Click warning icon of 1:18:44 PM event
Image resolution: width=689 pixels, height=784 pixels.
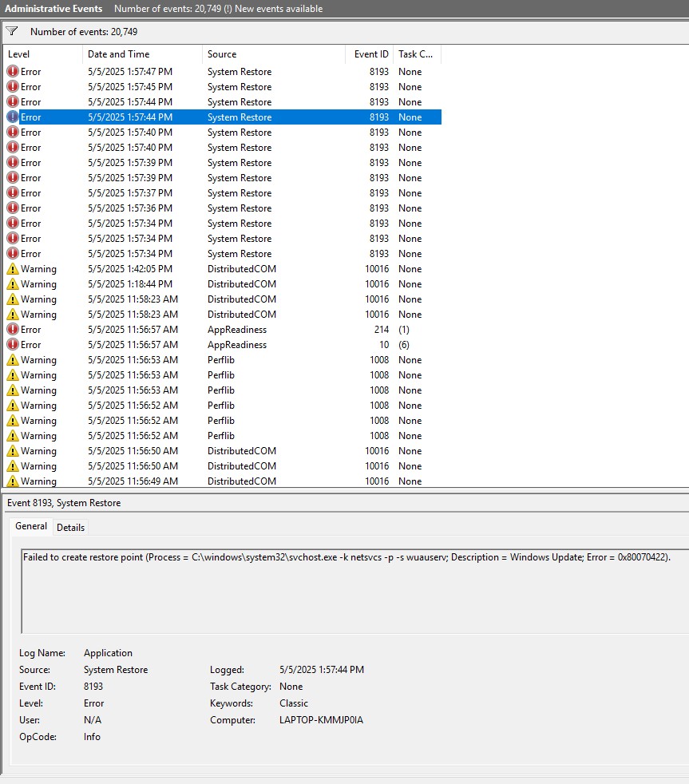point(13,284)
